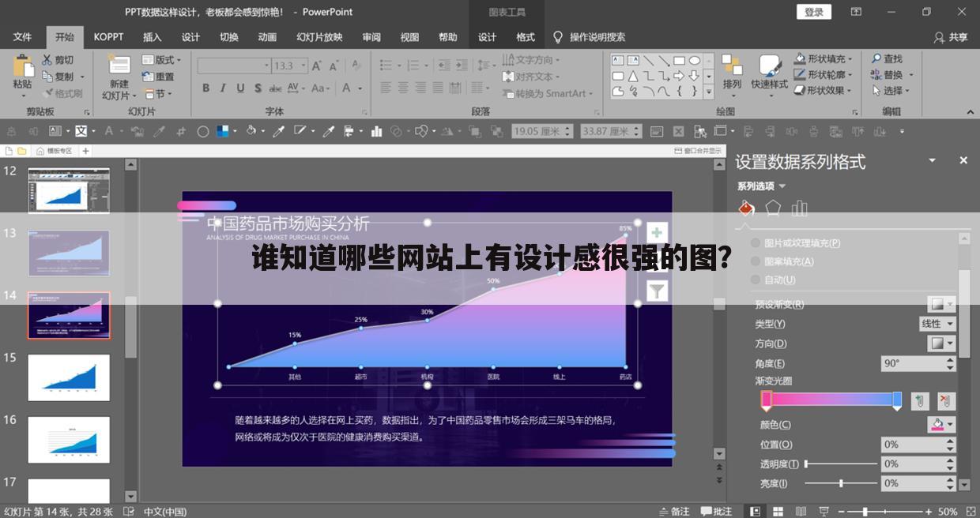Screen dimensions: 980x518
Task: Select the oval shape in shapes gallery
Action: click(694, 61)
